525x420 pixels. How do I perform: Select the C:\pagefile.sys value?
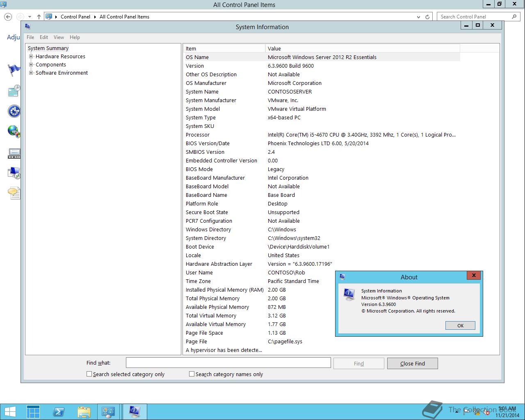tap(285, 342)
